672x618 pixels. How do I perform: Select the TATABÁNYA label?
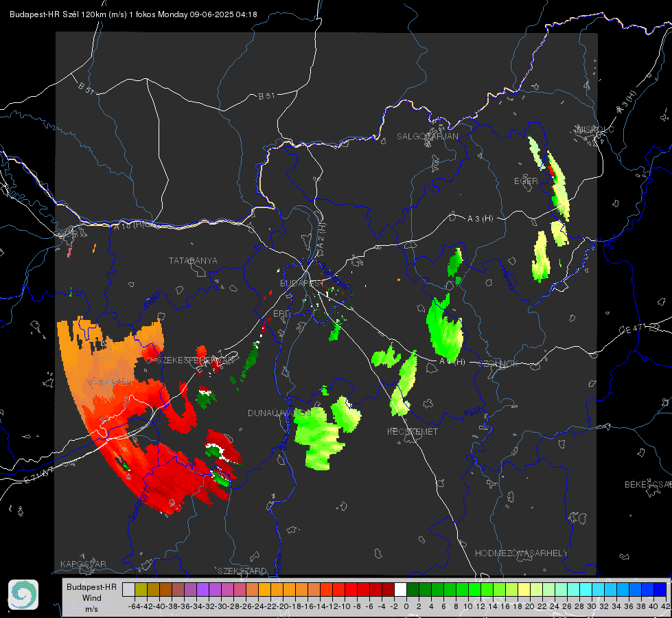[193, 260]
